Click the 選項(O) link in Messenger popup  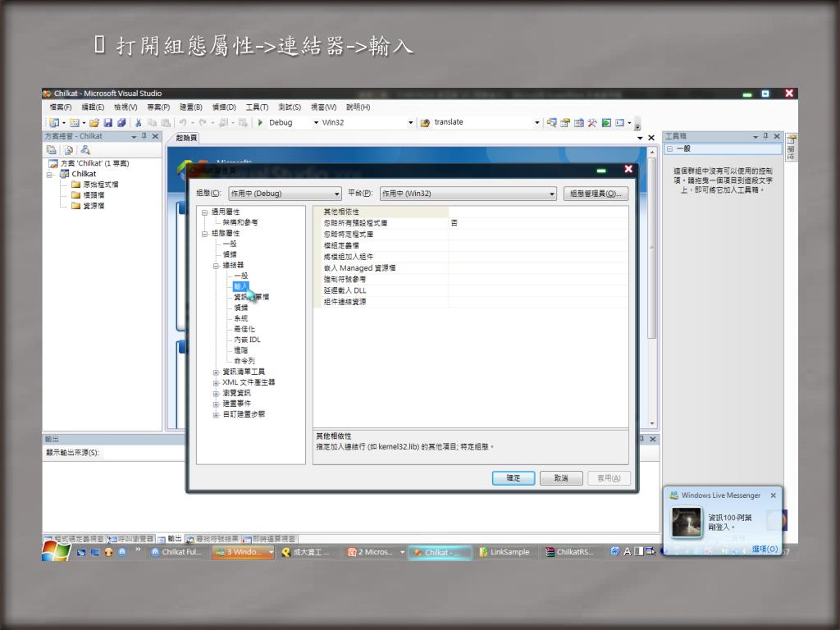pos(765,549)
